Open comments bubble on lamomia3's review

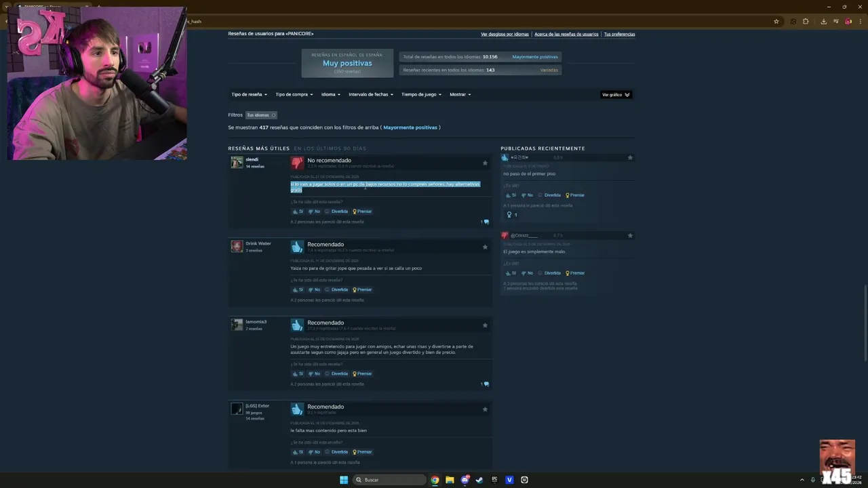point(486,384)
